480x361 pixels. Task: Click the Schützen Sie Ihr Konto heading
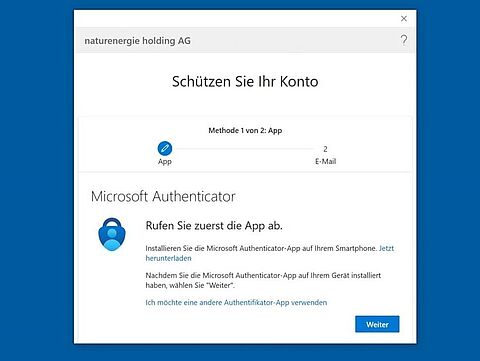pos(245,81)
